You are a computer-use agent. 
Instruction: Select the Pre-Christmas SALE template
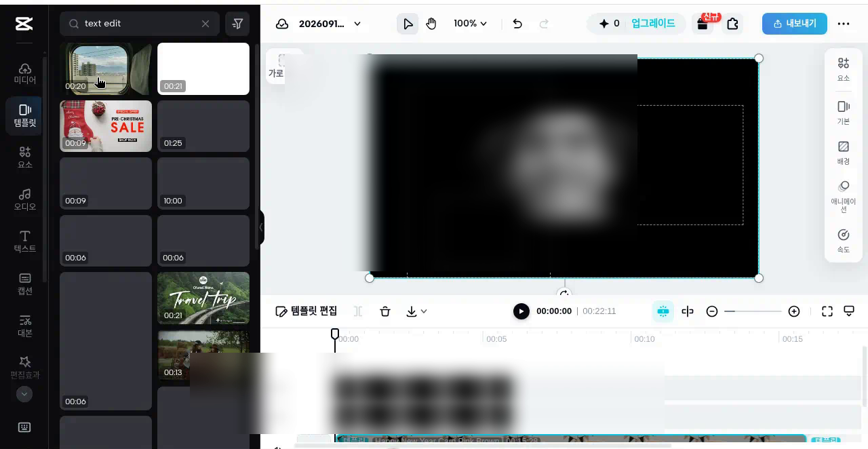[x=106, y=126]
